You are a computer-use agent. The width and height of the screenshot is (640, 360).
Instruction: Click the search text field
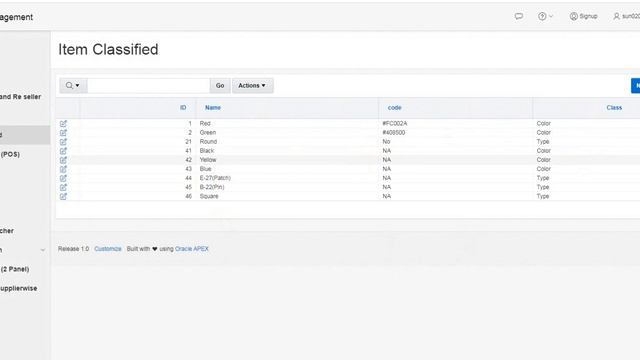point(149,85)
